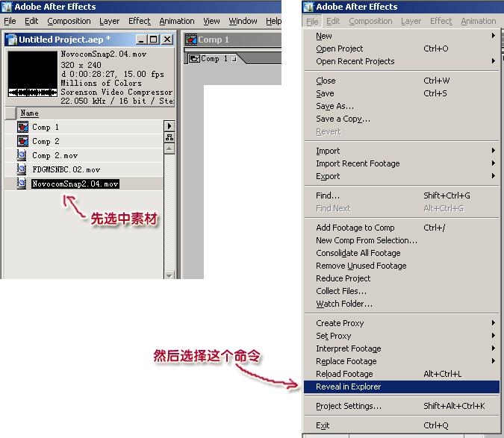Click the small box on Comp 1 tab
Image resolution: width=504 pixels, height=438 pixels.
[x=234, y=59]
